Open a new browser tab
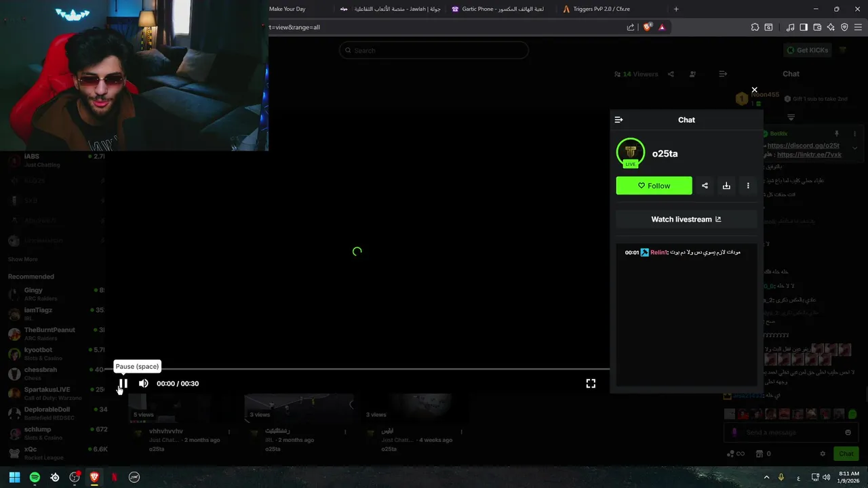 pyautogui.click(x=676, y=9)
